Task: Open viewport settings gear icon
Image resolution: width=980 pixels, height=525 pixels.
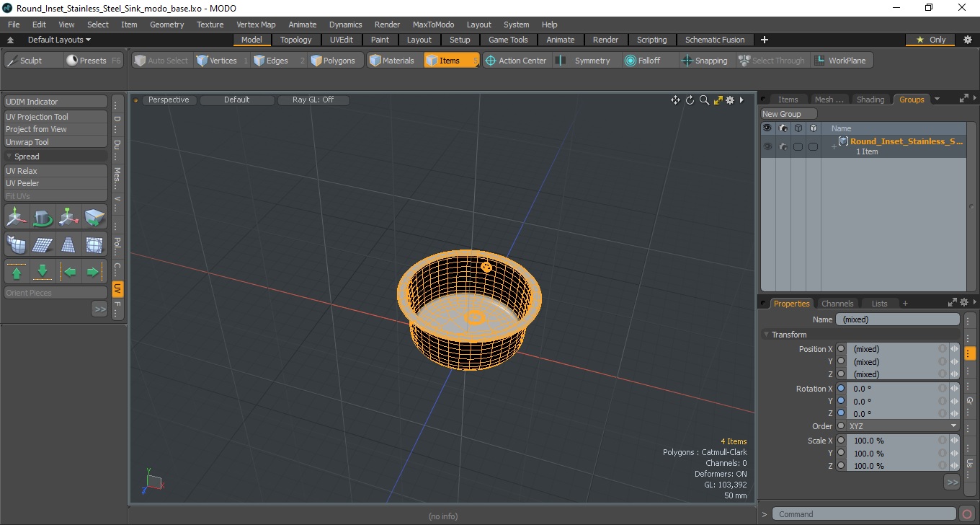Action: coord(730,100)
